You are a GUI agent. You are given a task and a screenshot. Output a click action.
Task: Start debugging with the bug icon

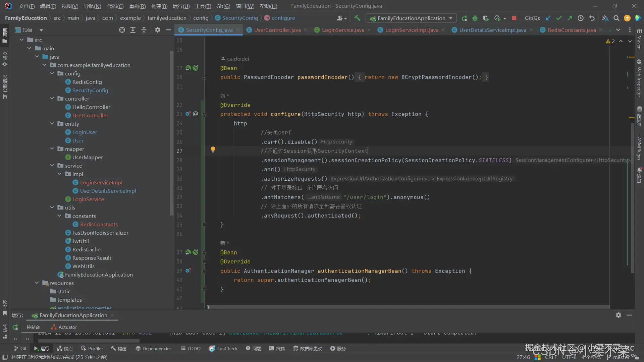point(475,18)
